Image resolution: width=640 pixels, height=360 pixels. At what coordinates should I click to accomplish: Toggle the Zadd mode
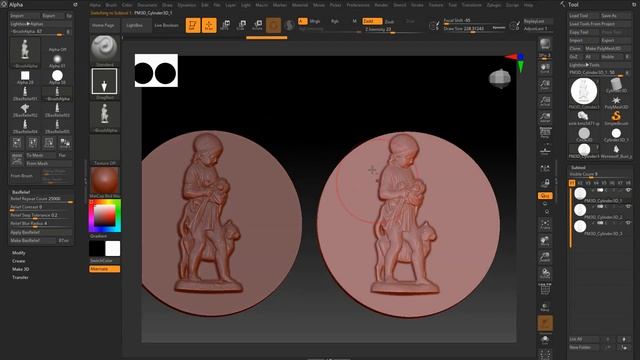coord(372,21)
